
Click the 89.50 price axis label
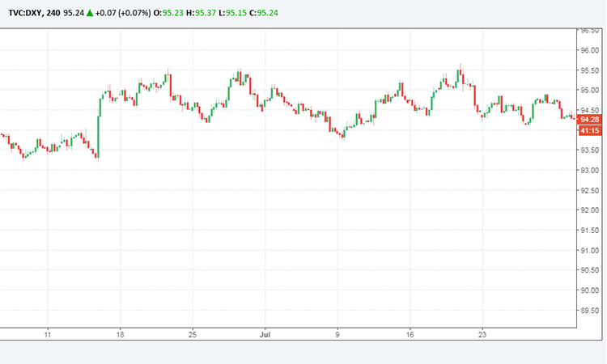tap(590, 311)
